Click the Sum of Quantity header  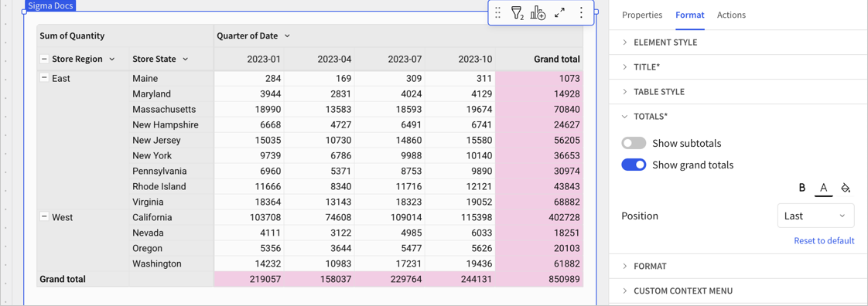pyautogui.click(x=72, y=36)
